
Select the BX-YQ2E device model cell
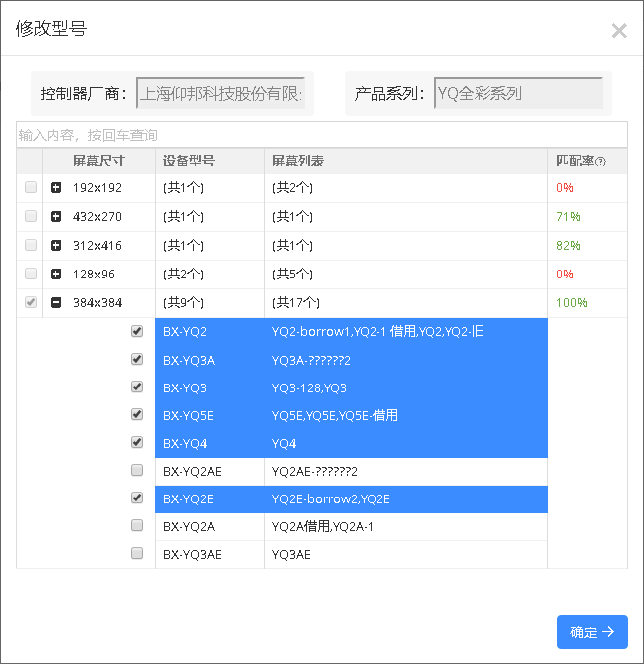tap(210, 499)
